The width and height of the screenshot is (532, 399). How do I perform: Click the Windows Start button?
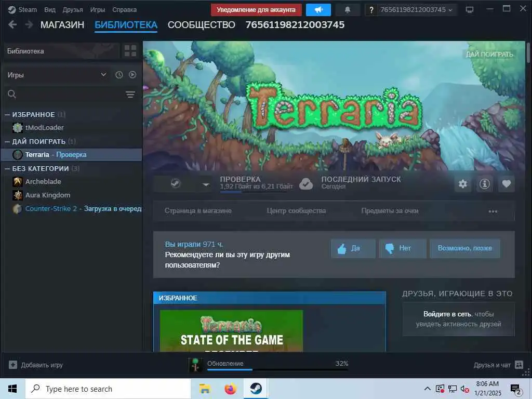pyautogui.click(x=12, y=389)
